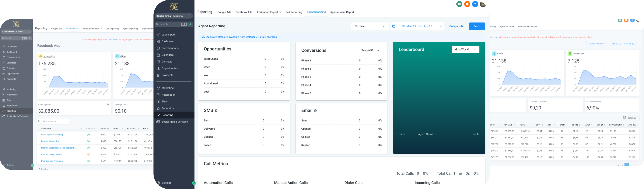Open the Leaderboard Most Won O... dropdown

click(465, 50)
